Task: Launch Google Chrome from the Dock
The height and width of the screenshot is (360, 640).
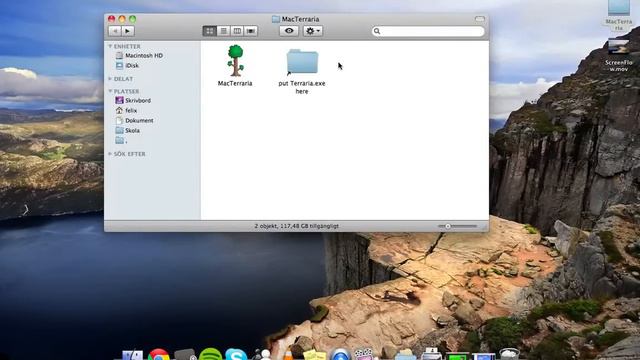Action: click(x=159, y=355)
